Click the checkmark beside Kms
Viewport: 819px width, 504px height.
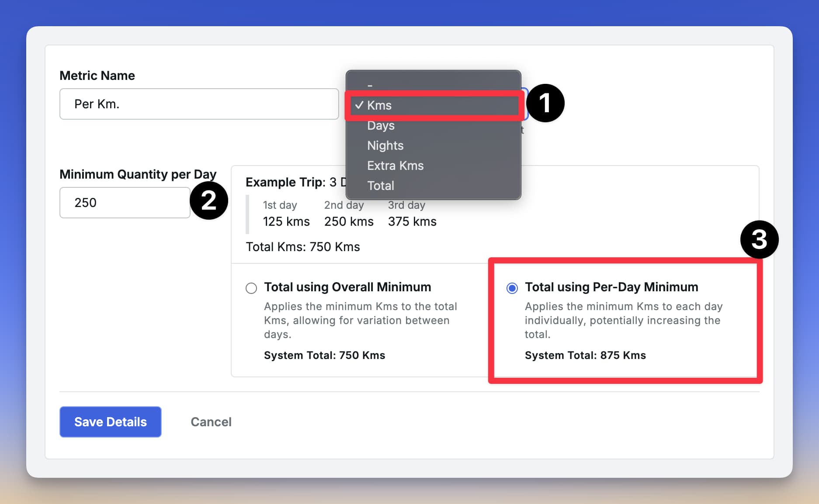coord(359,105)
